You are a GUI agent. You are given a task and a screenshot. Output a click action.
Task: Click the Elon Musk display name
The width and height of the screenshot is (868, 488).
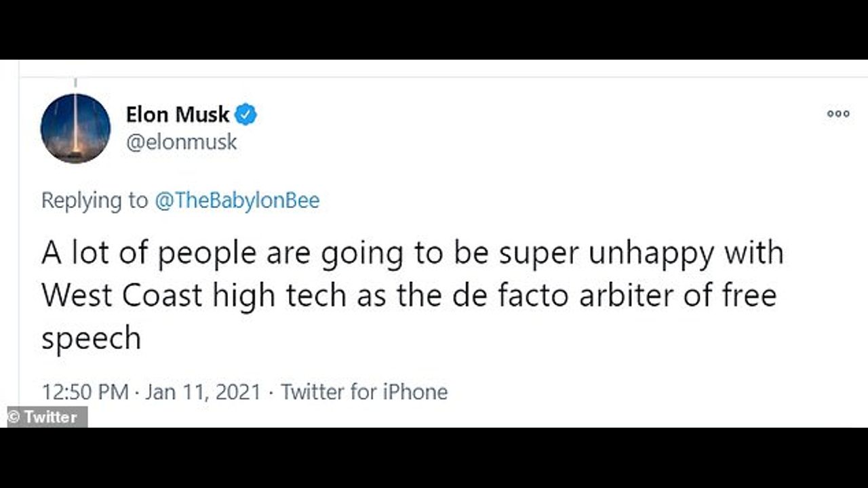pos(178,115)
